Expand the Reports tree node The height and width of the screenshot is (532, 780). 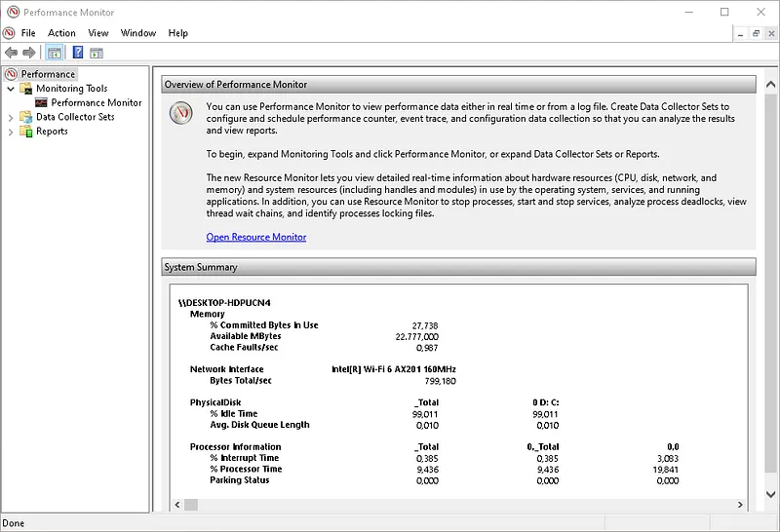click(11, 132)
